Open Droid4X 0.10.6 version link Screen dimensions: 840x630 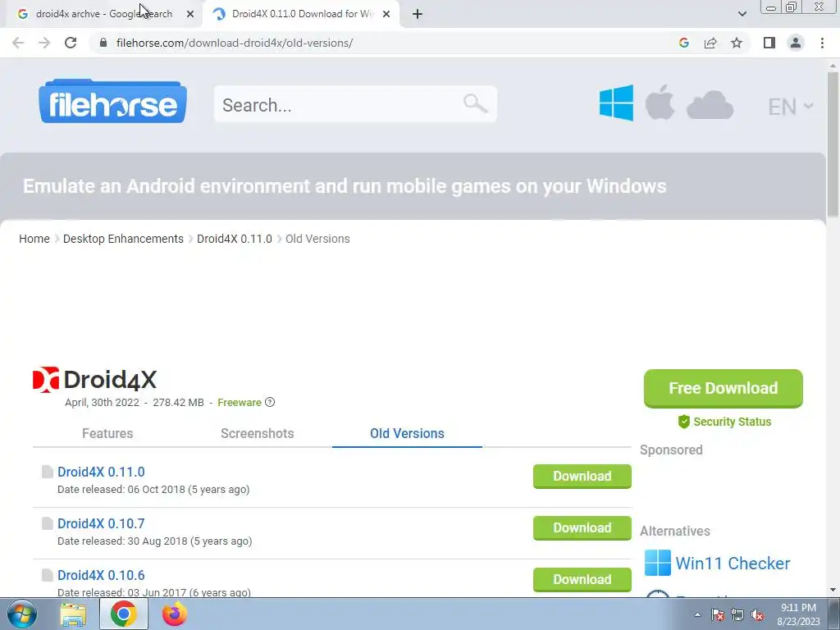point(101,575)
